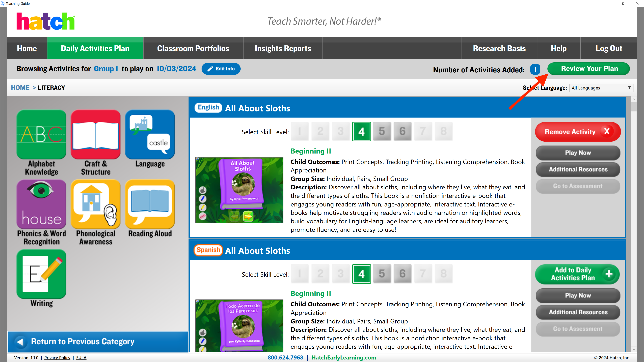Open the Privacy Policy link

click(57, 357)
